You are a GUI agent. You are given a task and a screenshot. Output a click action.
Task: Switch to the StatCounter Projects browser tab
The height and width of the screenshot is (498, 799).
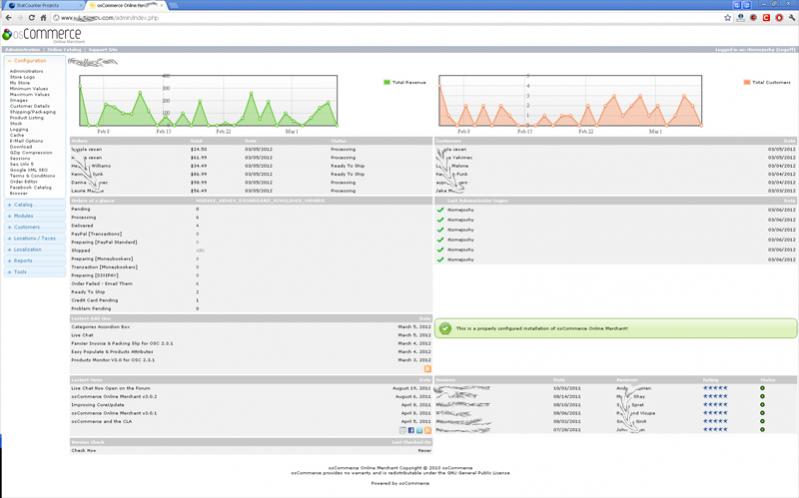coord(42,5)
